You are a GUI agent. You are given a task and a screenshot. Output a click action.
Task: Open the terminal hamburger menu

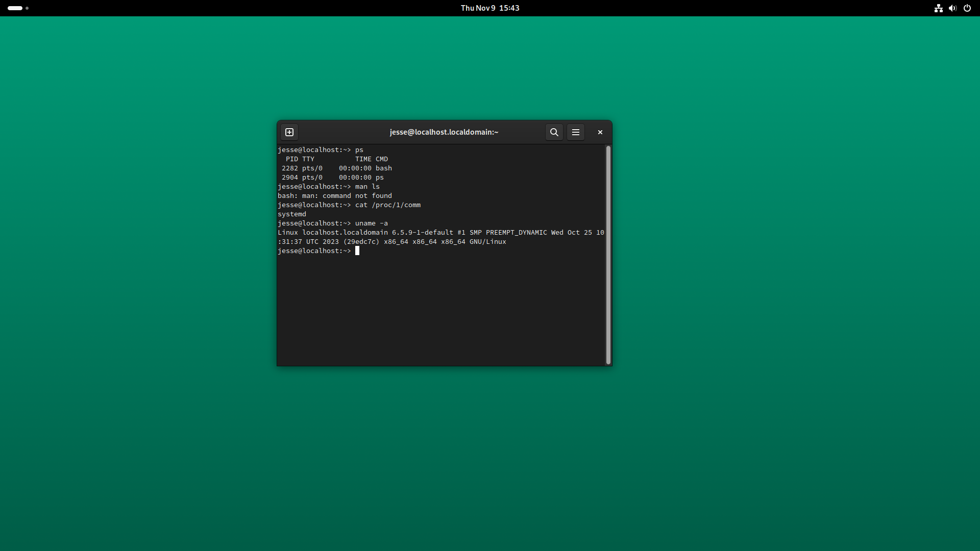pyautogui.click(x=575, y=132)
